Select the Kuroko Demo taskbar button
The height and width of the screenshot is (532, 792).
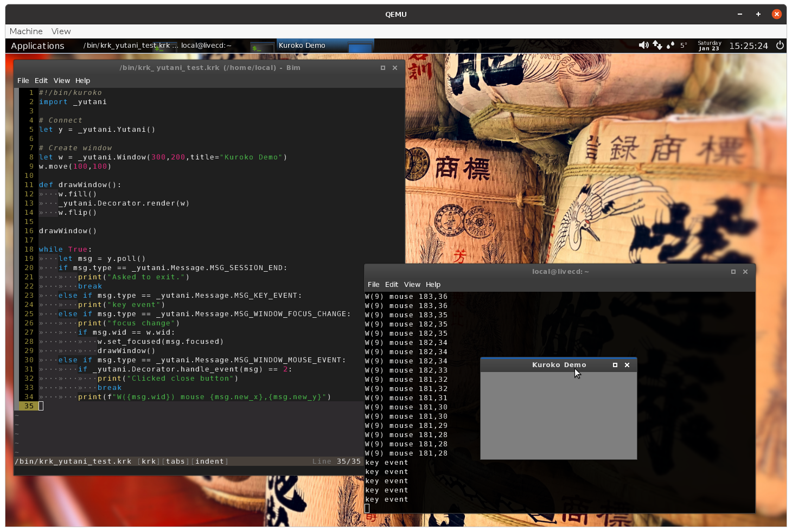[302, 46]
